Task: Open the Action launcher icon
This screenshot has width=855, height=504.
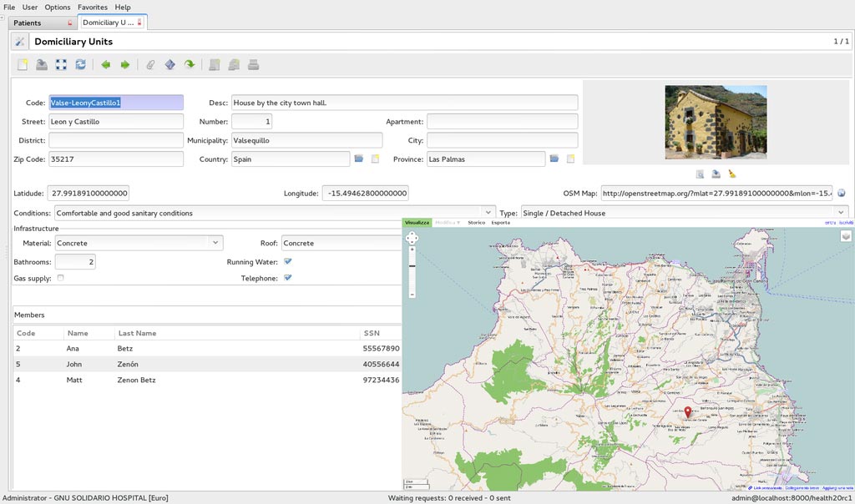Action: 170,64
